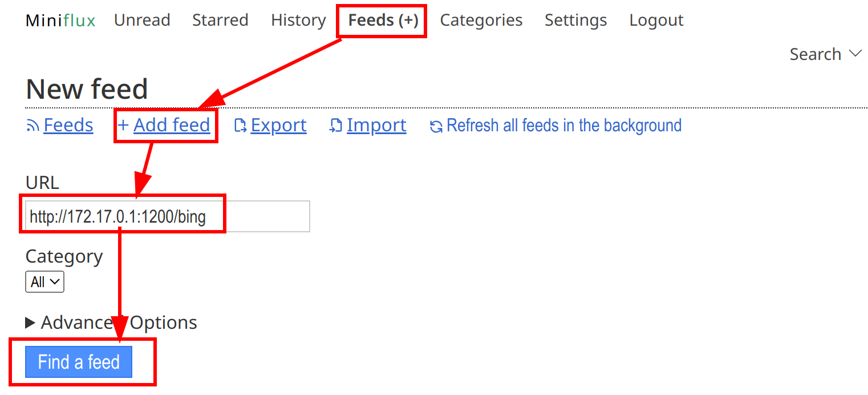Open the Category dropdown set to All
The image size is (868, 395).
coord(44,282)
